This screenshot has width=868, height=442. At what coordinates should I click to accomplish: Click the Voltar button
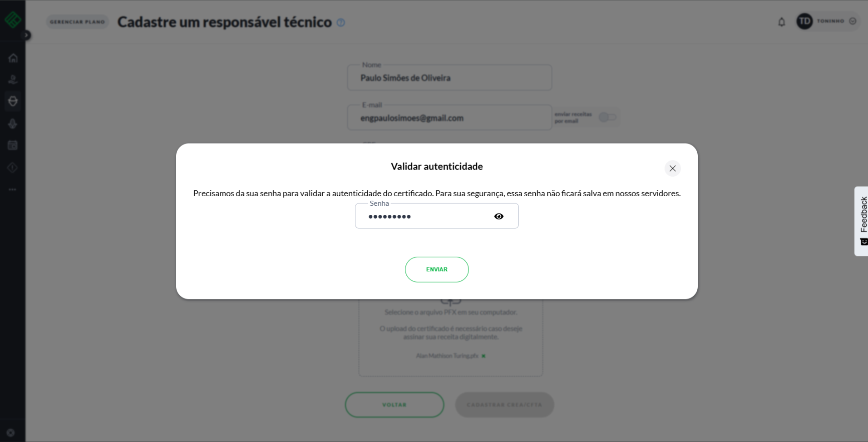[x=394, y=405]
